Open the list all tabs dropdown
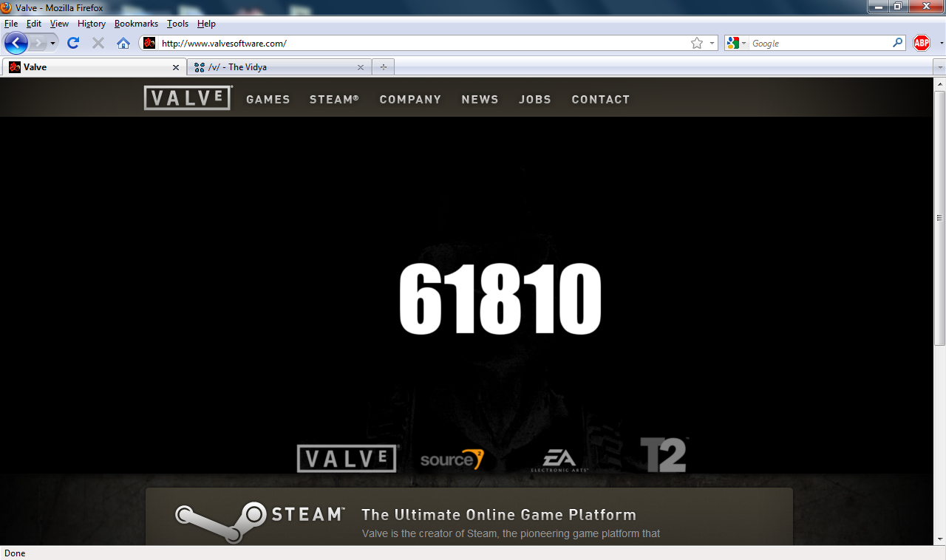This screenshot has height=560, width=946. pos(939,67)
